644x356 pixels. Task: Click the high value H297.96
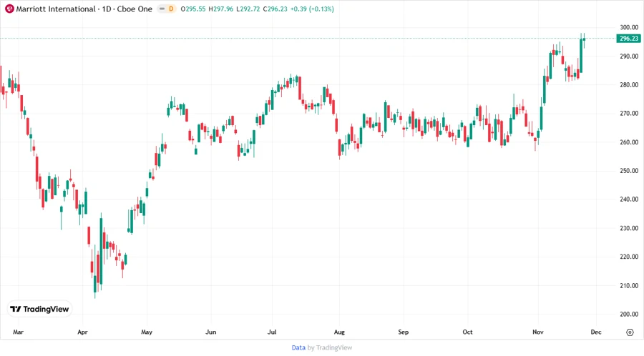point(221,9)
